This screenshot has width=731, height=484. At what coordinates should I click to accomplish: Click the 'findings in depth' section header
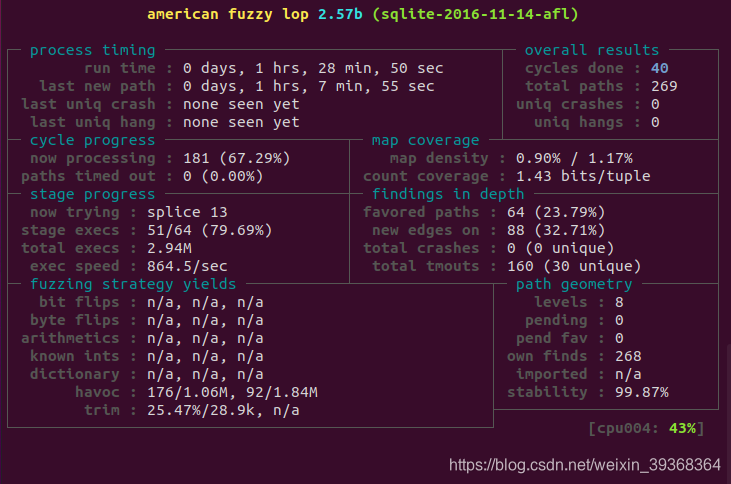[x=448, y=194]
